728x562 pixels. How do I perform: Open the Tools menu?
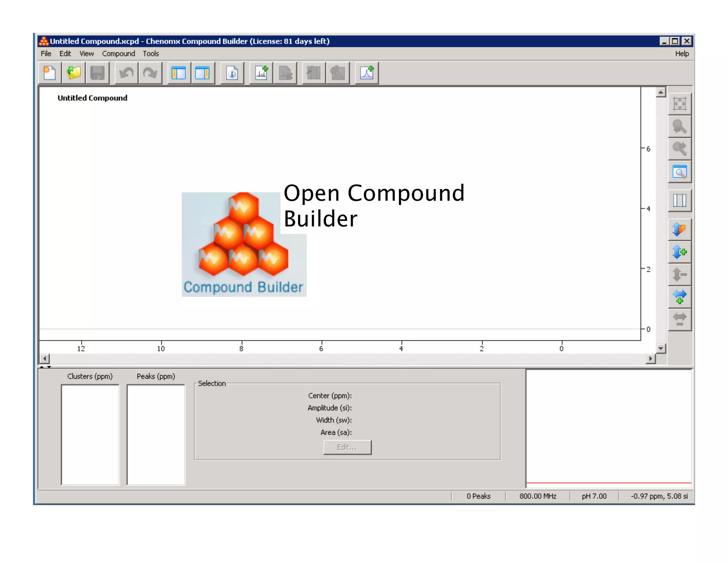(151, 54)
